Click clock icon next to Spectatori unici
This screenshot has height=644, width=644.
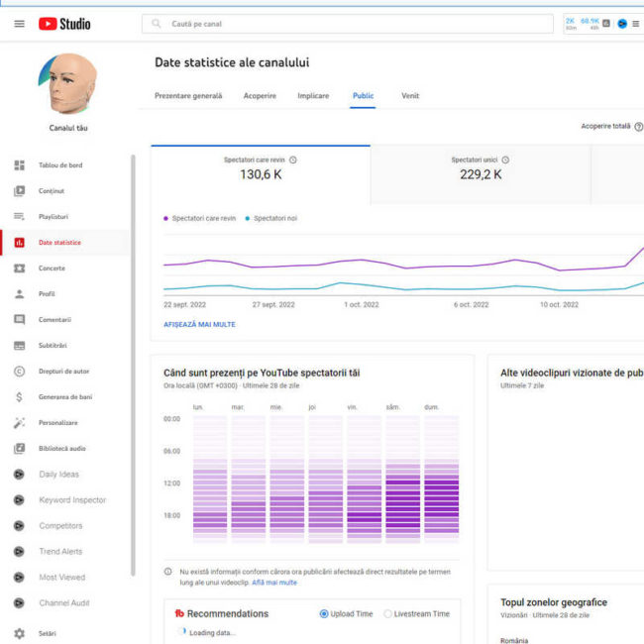[x=505, y=160]
